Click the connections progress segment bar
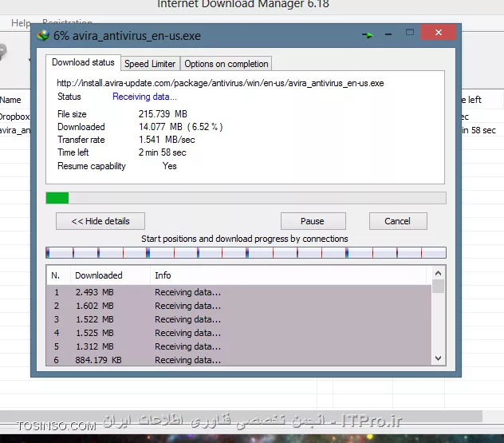 click(x=246, y=252)
